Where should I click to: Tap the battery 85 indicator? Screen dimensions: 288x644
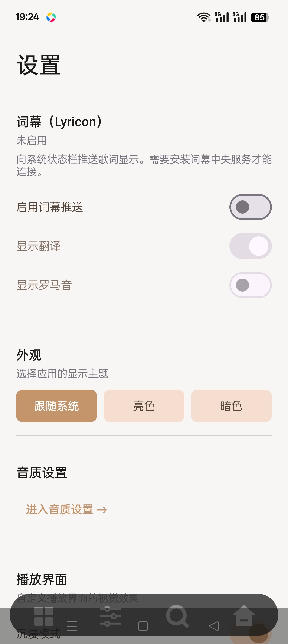(x=260, y=17)
